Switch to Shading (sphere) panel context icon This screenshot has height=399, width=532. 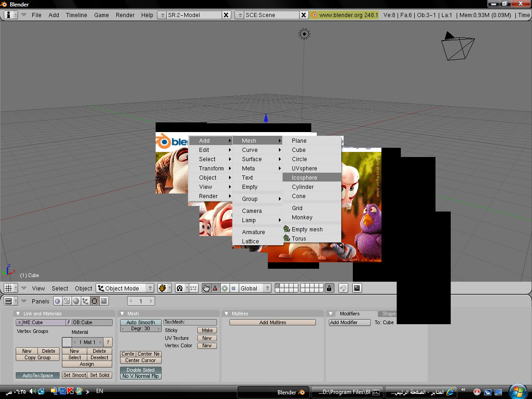76,301
